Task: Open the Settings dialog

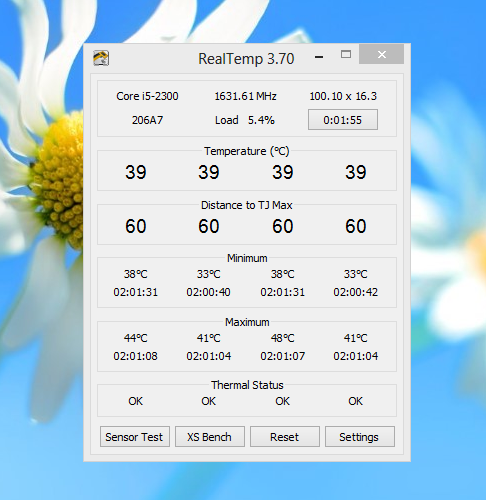Action: pos(360,437)
